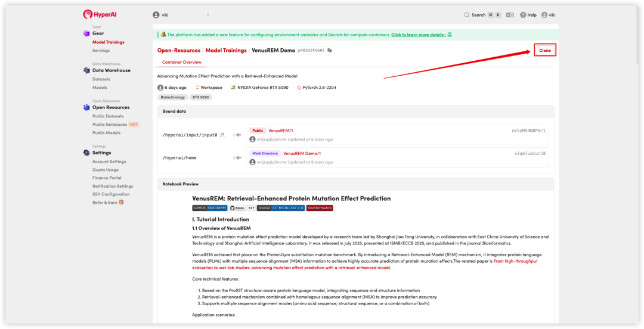Click the NVIDIA GPU icon
The width and height of the screenshot is (644, 329).
pyautogui.click(x=233, y=88)
